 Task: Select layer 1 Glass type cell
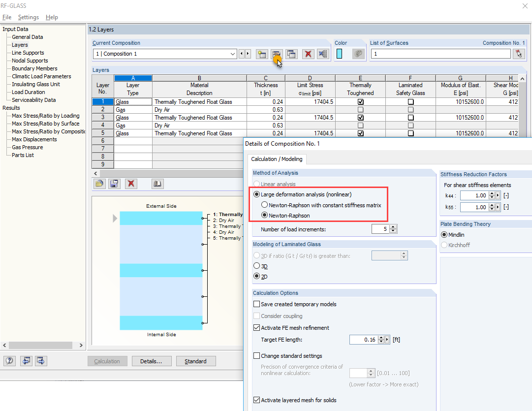point(133,102)
